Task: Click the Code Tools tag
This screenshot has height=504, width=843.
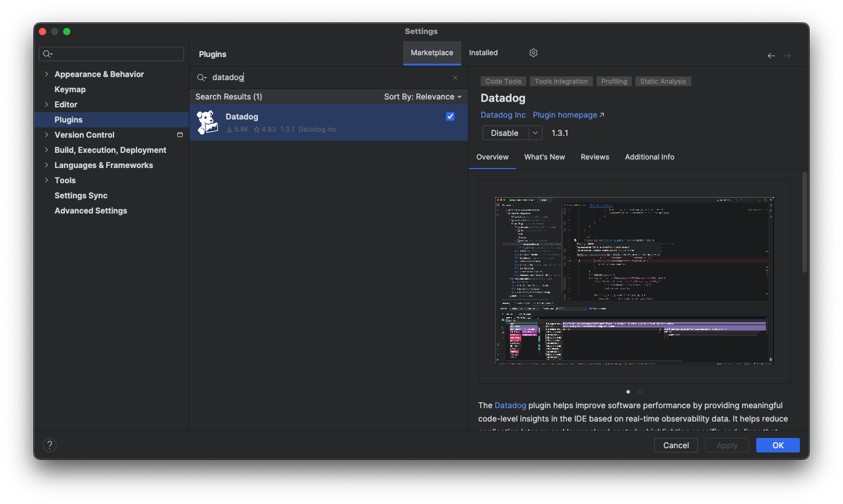Action: coord(503,81)
